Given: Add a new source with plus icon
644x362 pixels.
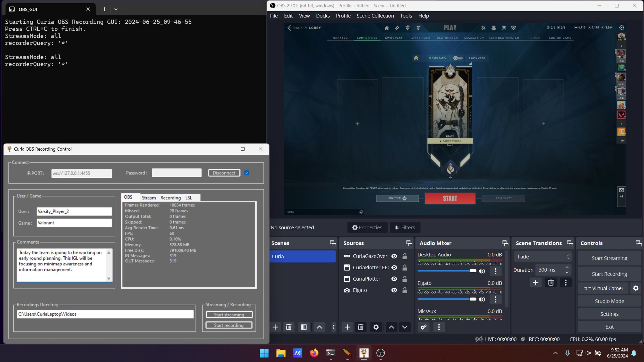Looking at the screenshot, I should (347, 327).
